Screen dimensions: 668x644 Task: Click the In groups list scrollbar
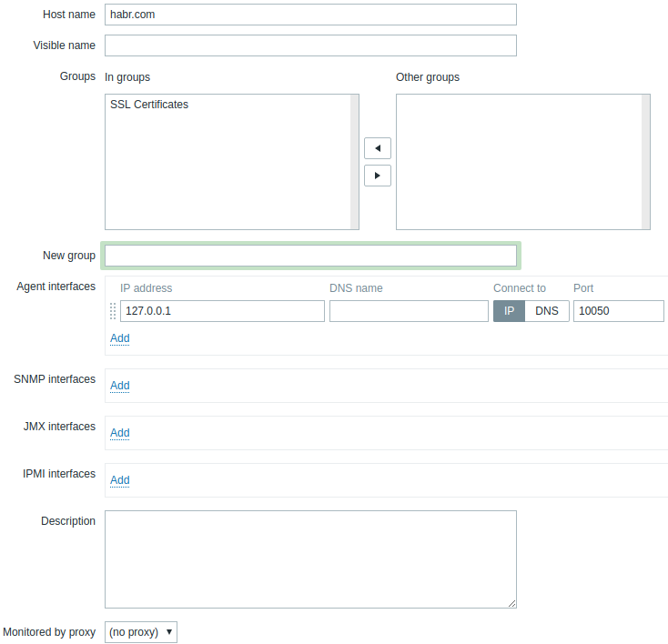(355, 162)
